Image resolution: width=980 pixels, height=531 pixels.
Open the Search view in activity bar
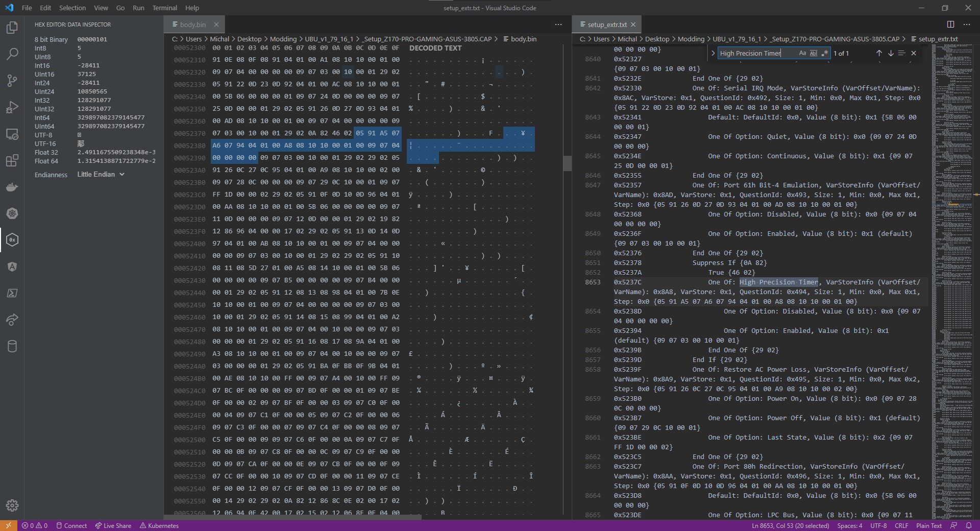coord(12,54)
